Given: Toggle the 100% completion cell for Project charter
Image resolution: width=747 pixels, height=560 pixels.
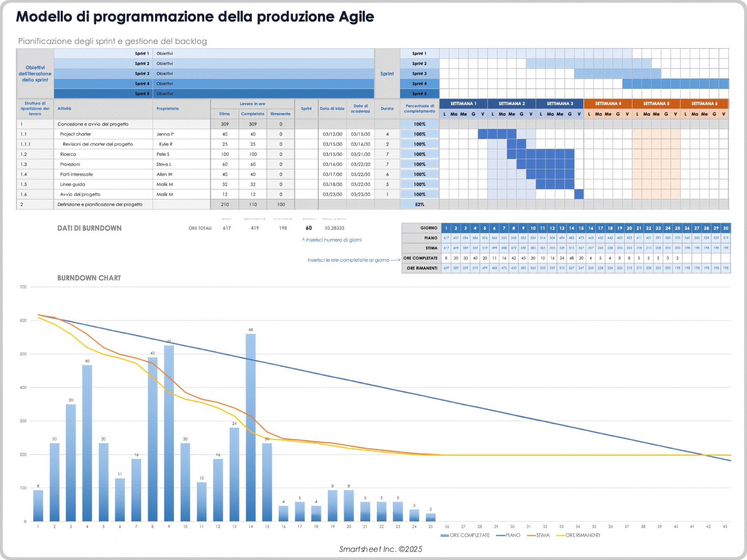Looking at the screenshot, I should click(x=420, y=134).
